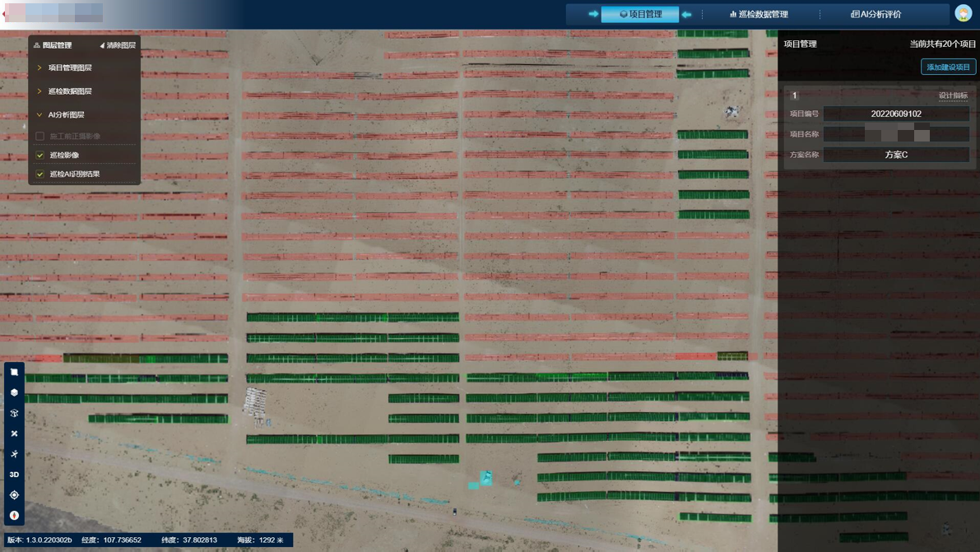Screen dimensions: 980x552
Task: Uncheck the 巡检影像 layer checkbox
Action: click(x=40, y=155)
